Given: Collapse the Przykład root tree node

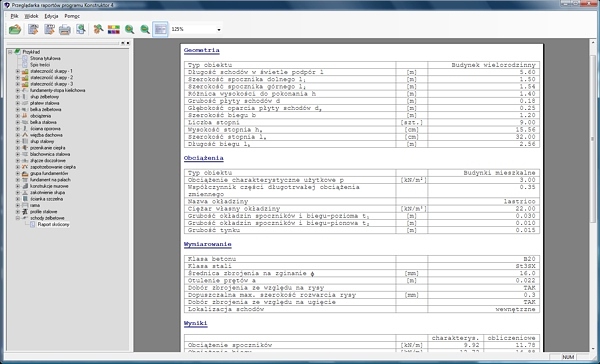Looking at the screenshot, I should click(x=10, y=52).
